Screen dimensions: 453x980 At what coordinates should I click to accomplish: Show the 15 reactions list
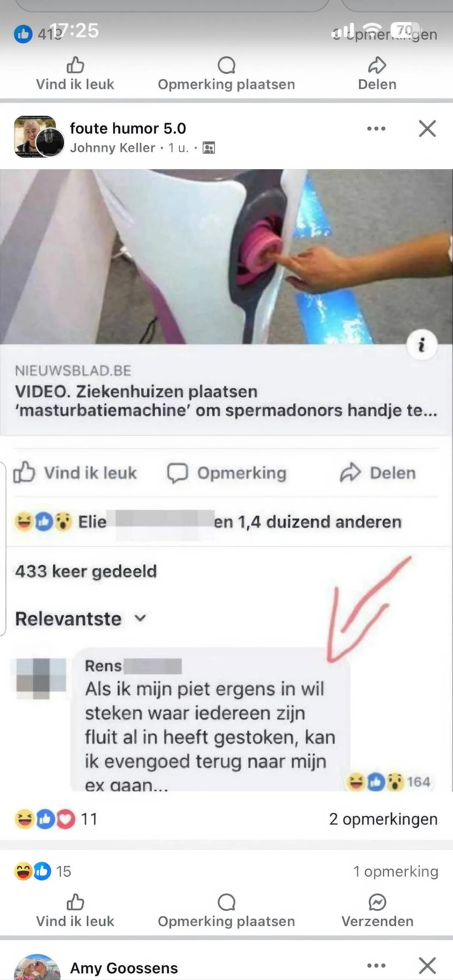[x=43, y=871]
